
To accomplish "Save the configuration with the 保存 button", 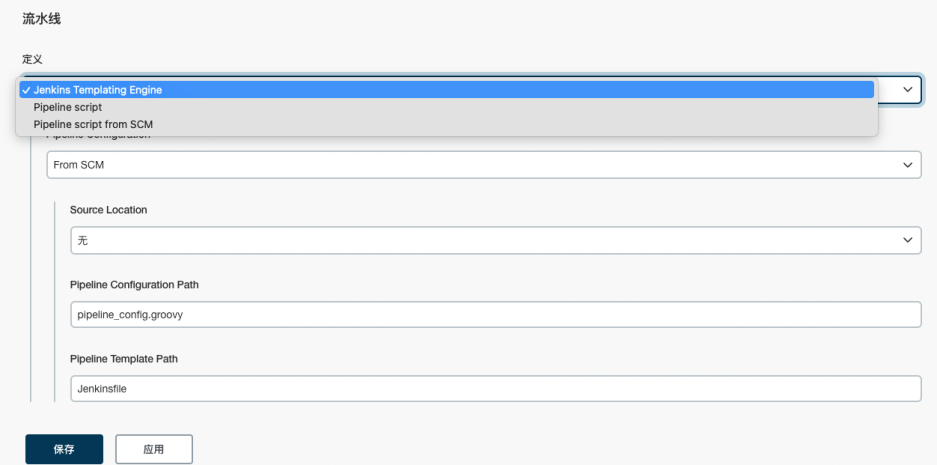I will 64,449.
